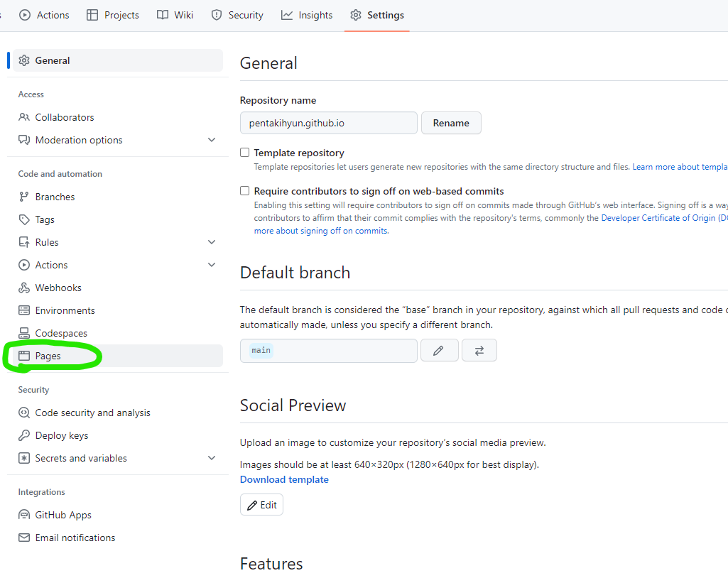728x578 pixels.
Task: Enable the Template repository checkbox
Action: click(x=244, y=152)
